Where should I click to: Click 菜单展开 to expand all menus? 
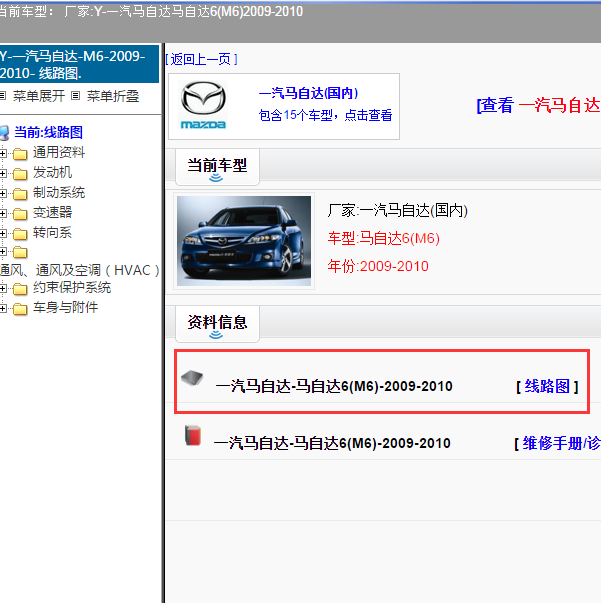[x=38, y=96]
